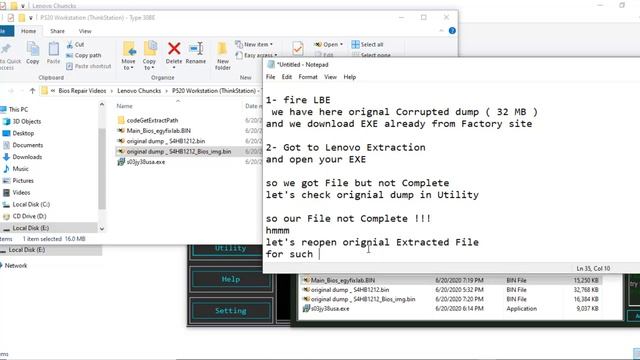
Task: Click Lenovo Chuncks in address path
Action: [139, 91]
